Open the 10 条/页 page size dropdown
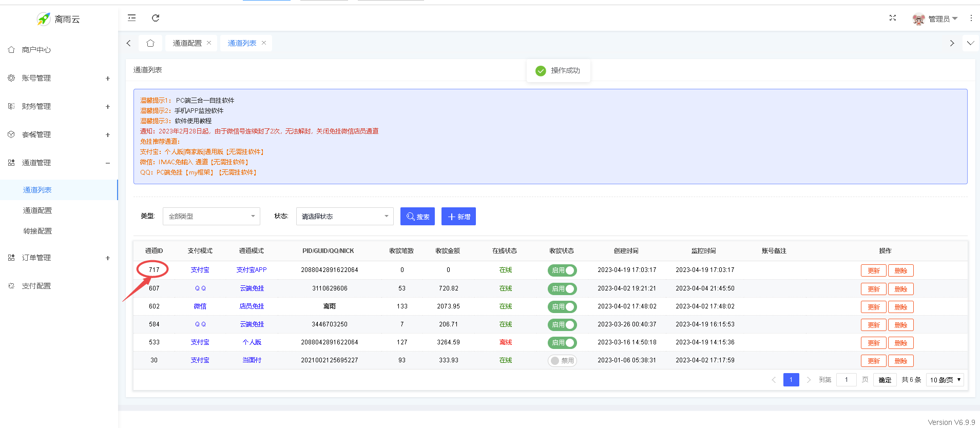 tap(945, 380)
